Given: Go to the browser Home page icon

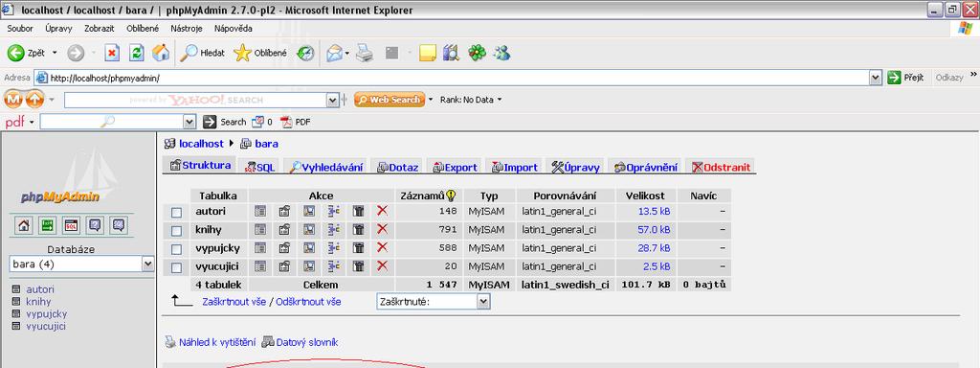Looking at the screenshot, I should pos(161,54).
